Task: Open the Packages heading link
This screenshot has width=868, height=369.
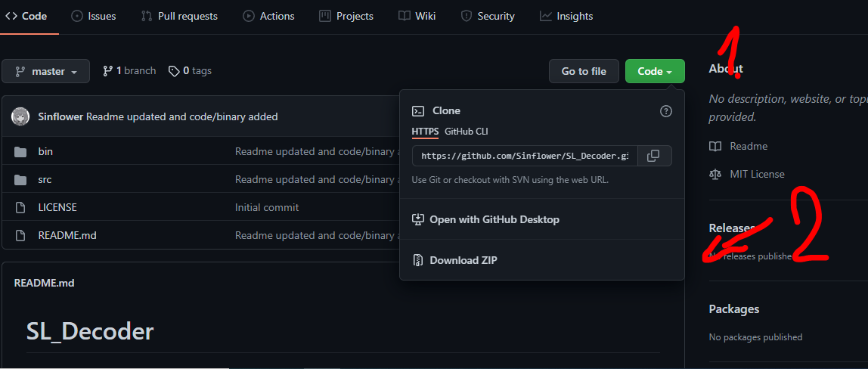Action: 734,309
